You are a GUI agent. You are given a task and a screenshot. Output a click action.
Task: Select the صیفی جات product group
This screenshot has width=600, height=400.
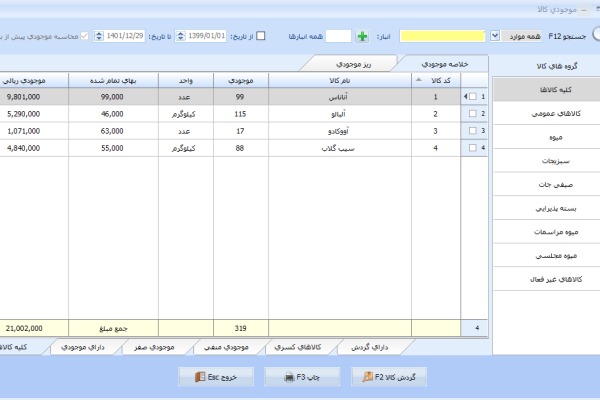click(547, 184)
